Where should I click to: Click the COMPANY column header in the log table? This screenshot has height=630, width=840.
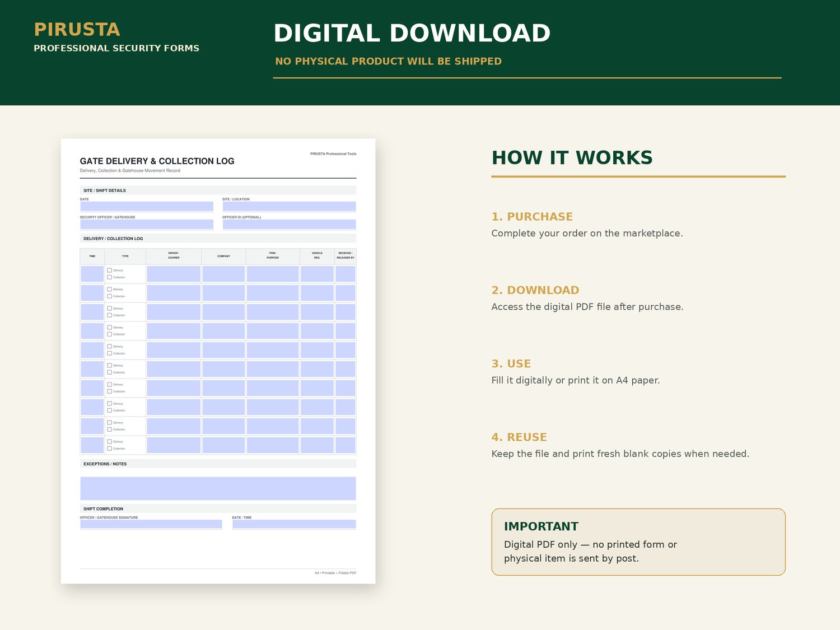[x=223, y=256]
